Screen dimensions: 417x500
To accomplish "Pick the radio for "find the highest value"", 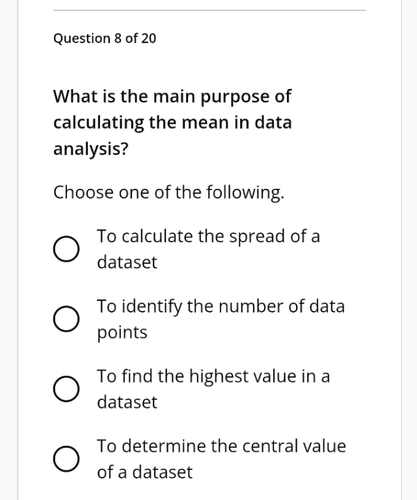I will tap(66, 389).
